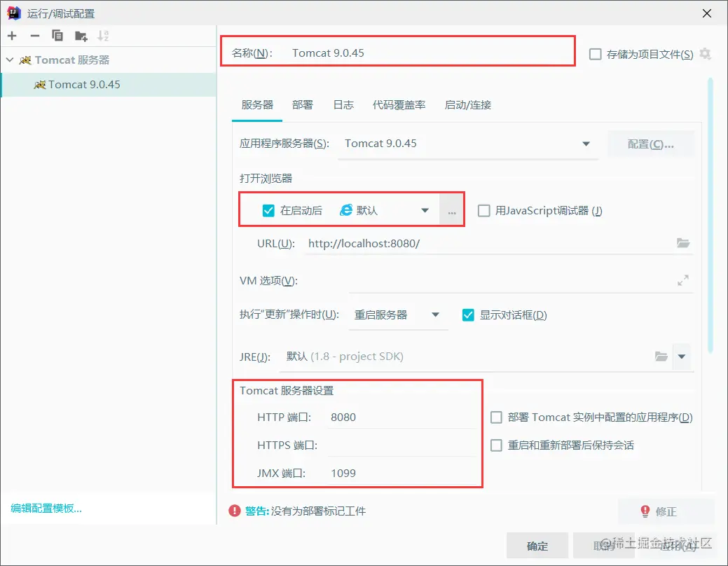This screenshot has height=566, width=728.
Task: Click the sort alphabetically icon
Action: (x=103, y=36)
